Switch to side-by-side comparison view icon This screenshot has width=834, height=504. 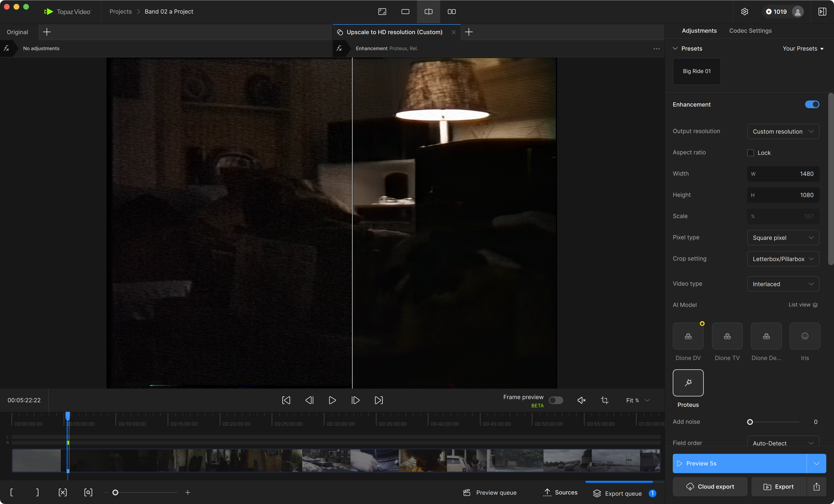point(452,12)
